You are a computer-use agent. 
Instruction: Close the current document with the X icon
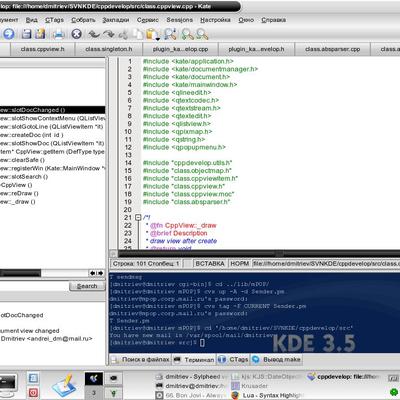coord(77,34)
